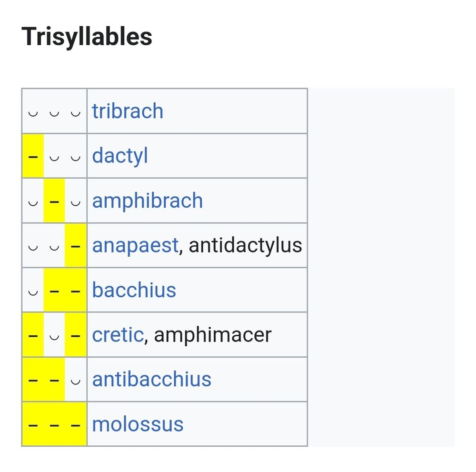Image resolution: width=476 pixels, height=472 pixels.
Task: Open the dactyl link
Action: point(120,156)
